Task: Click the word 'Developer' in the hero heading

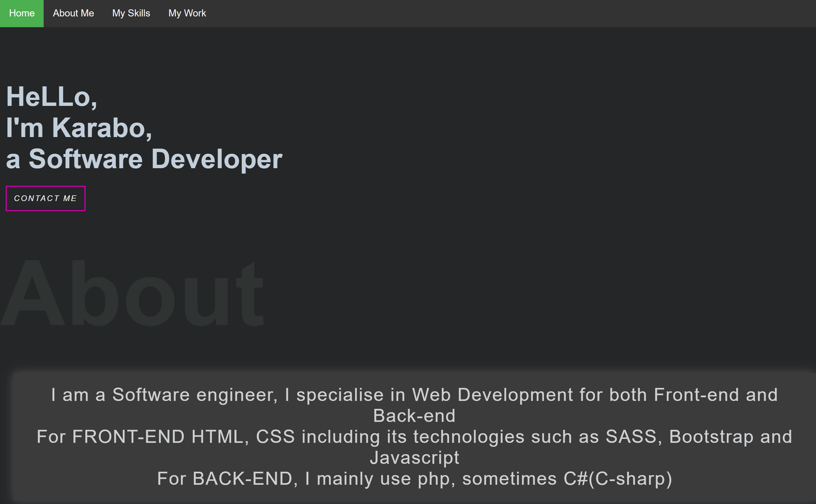Action: tap(217, 159)
